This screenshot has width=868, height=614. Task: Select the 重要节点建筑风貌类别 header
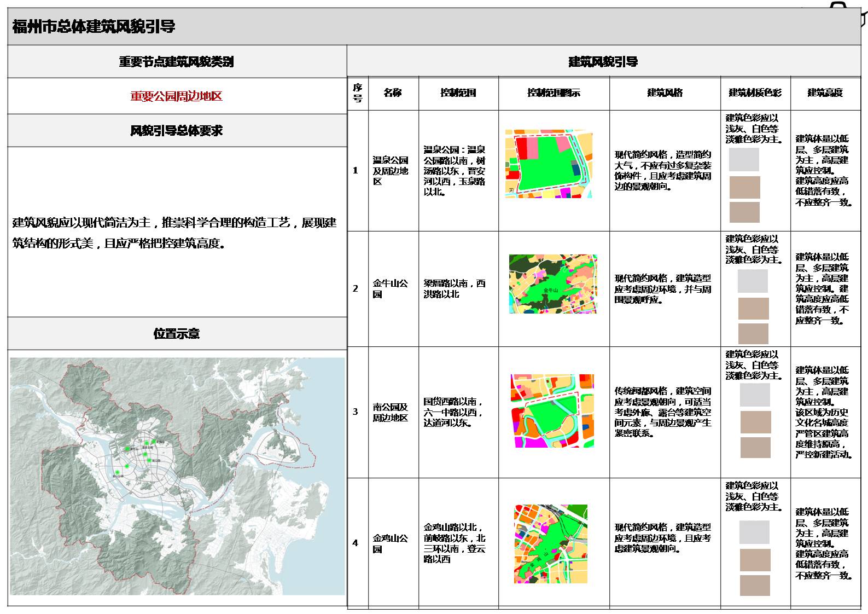click(177, 62)
